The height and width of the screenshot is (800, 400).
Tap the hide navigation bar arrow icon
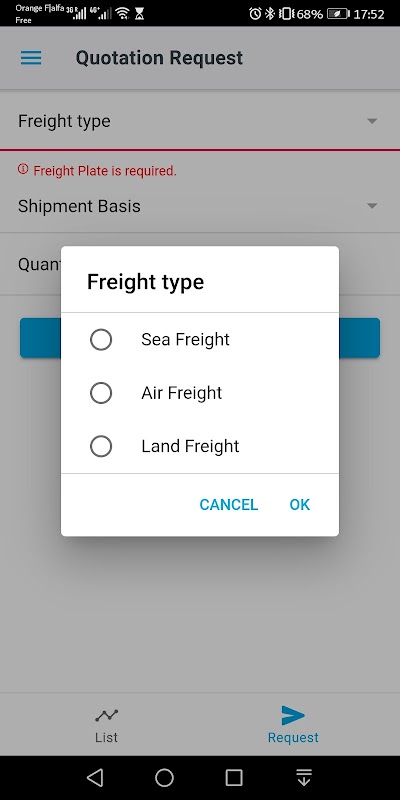click(x=304, y=778)
